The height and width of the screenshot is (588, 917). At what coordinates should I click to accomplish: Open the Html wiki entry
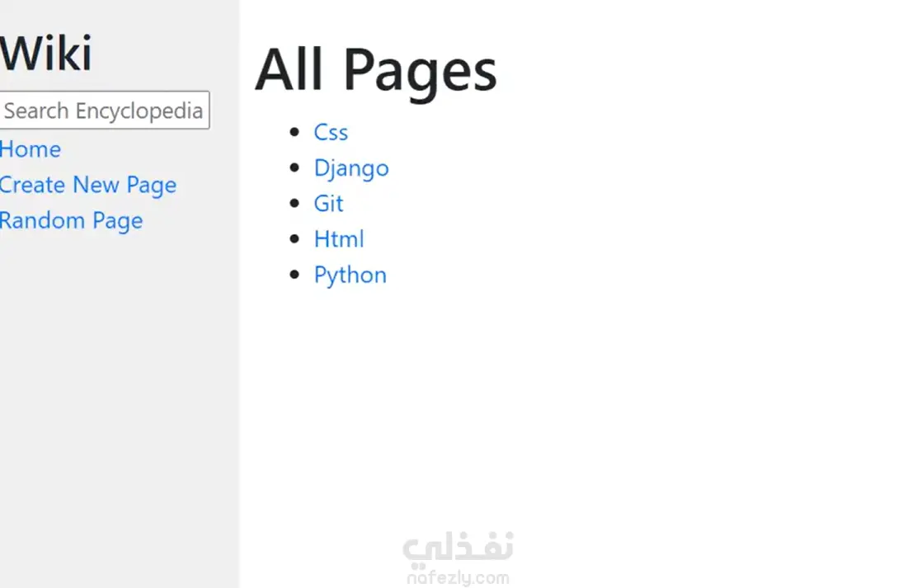pyautogui.click(x=339, y=239)
